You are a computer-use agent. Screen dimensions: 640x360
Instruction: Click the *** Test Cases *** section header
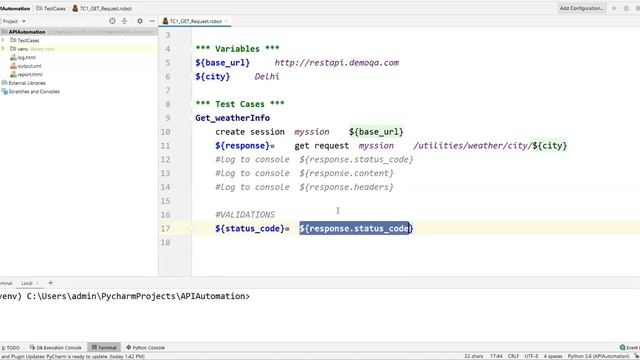[x=240, y=104]
